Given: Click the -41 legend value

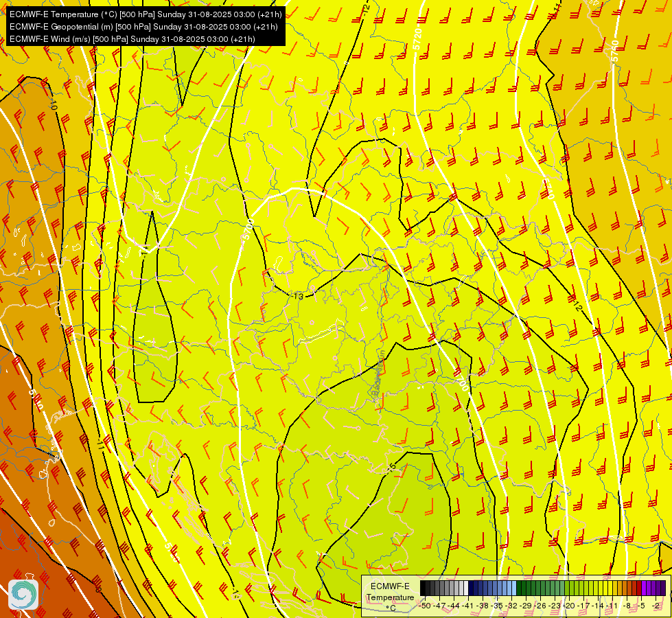Looking at the screenshot, I should (x=467, y=606).
